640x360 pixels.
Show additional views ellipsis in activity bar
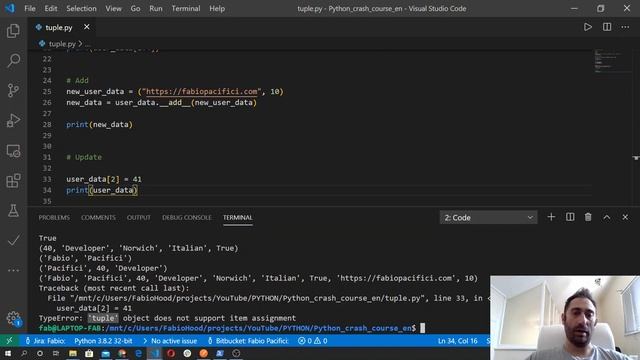point(13,270)
